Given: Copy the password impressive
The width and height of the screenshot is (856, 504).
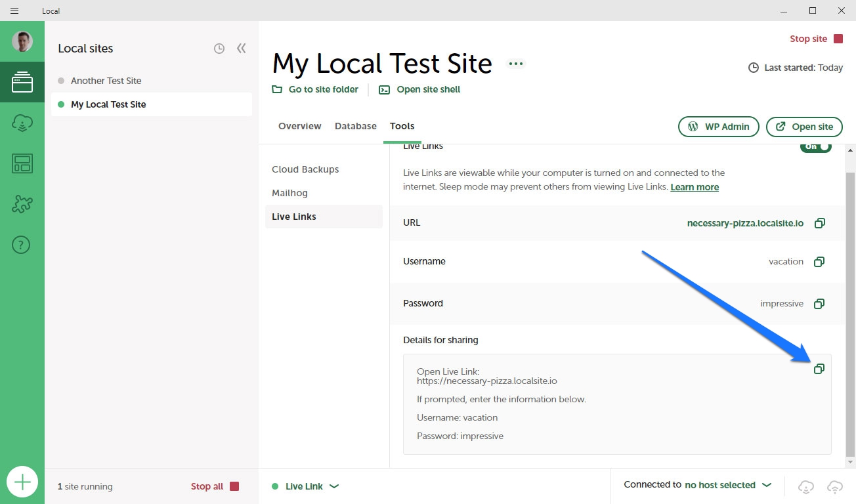Looking at the screenshot, I should pos(819,304).
